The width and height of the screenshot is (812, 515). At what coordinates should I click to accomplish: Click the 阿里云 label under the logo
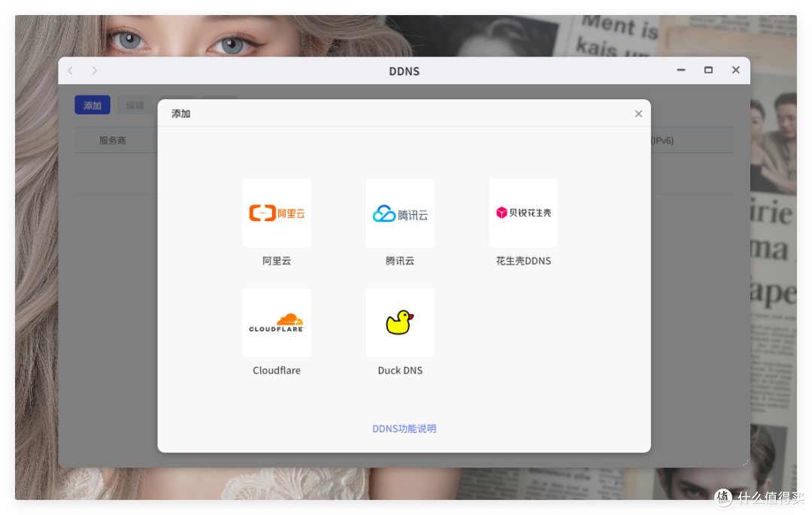(277, 261)
